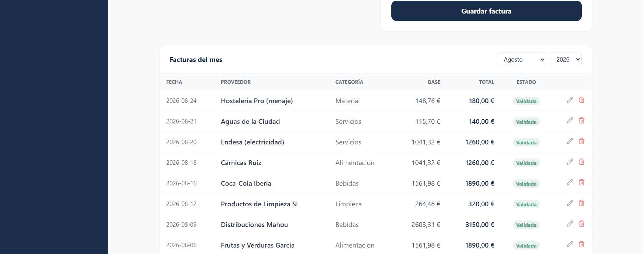
Task: Click the Validada badge for Frutas y Verduras García
Action: pyautogui.click(x=526, y=246)
